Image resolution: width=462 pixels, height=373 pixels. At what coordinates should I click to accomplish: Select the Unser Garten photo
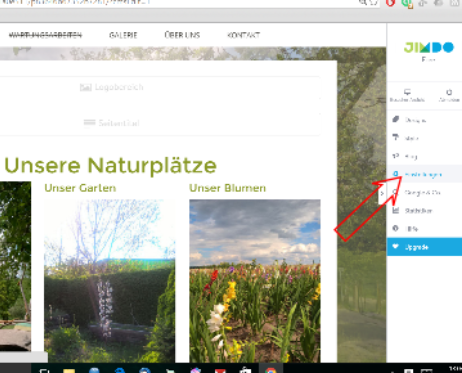[x=110, y=281]
